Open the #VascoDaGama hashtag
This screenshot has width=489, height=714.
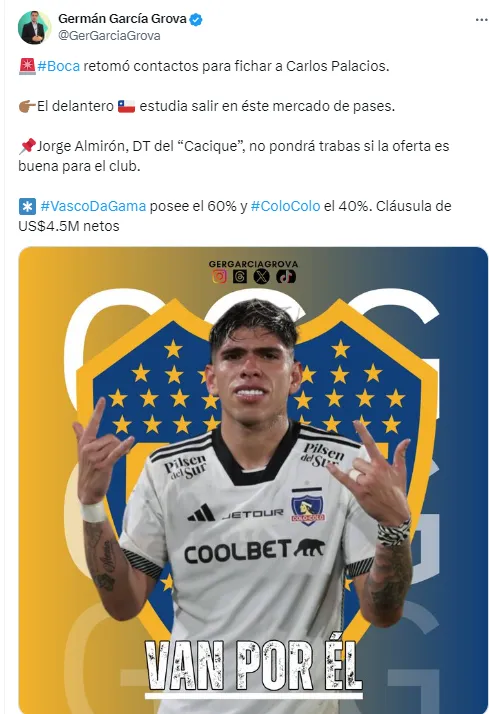(93, 206)
